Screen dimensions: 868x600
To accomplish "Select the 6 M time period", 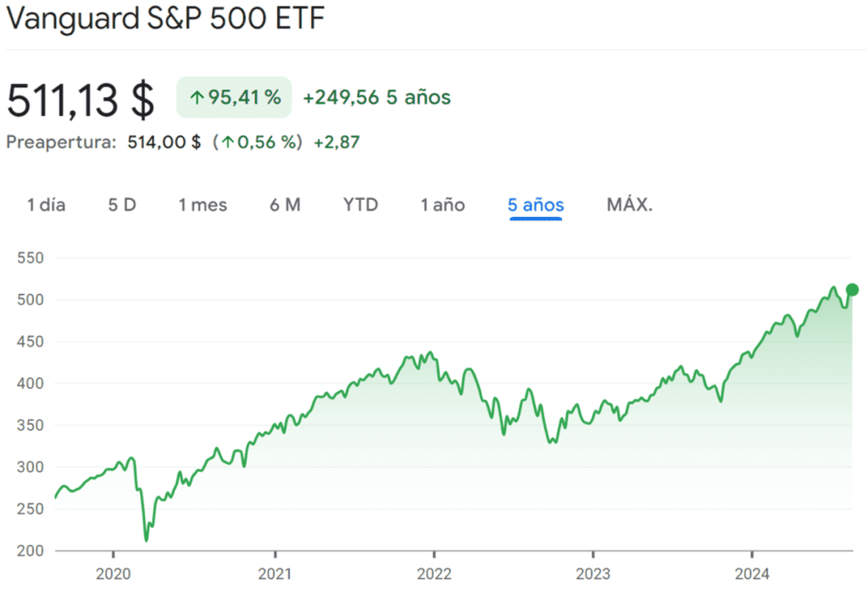I will [285, 204].
